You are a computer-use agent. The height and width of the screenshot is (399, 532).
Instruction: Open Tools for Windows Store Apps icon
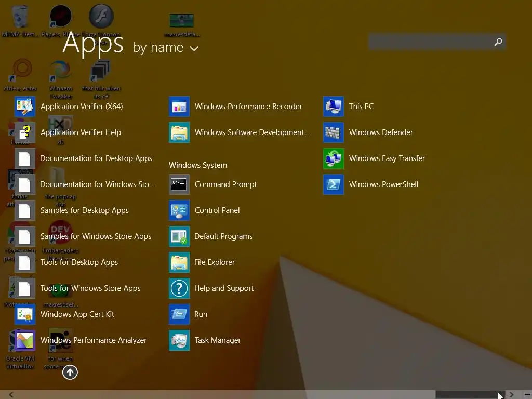(25, 288)
